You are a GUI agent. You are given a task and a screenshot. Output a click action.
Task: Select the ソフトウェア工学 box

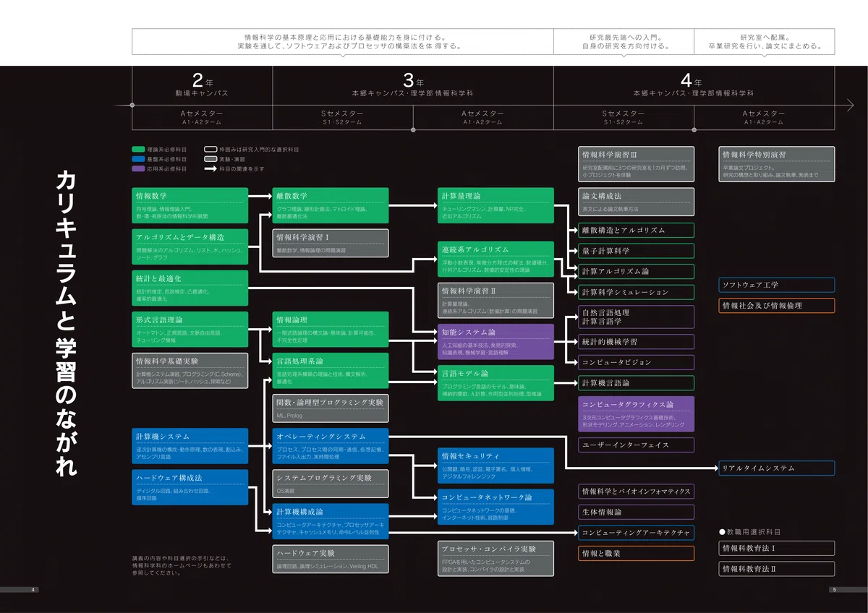777,285
